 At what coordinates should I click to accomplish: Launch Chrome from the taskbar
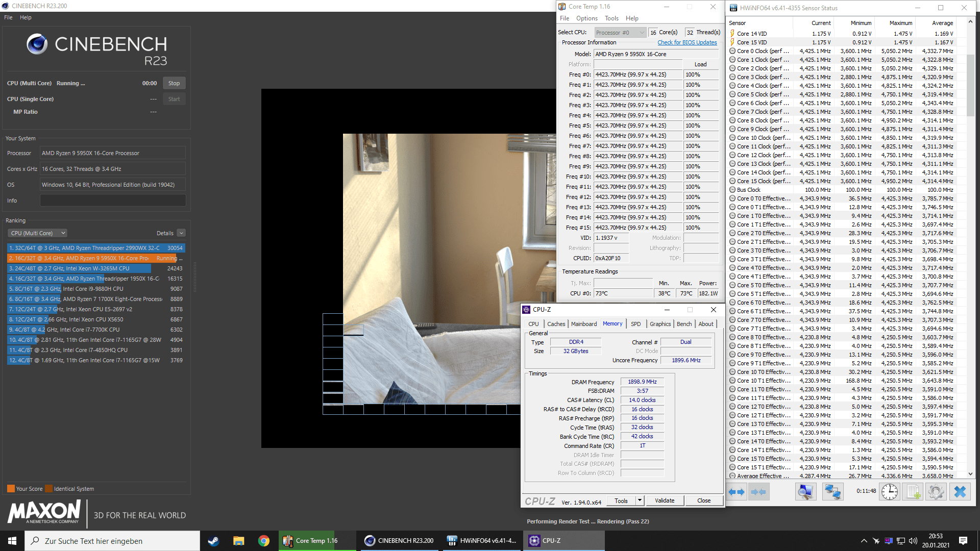[x=264, y=541]
